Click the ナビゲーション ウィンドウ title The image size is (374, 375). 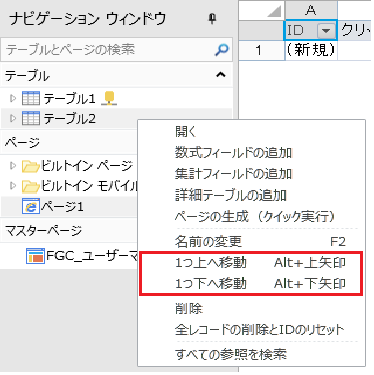tap(88, 19)
